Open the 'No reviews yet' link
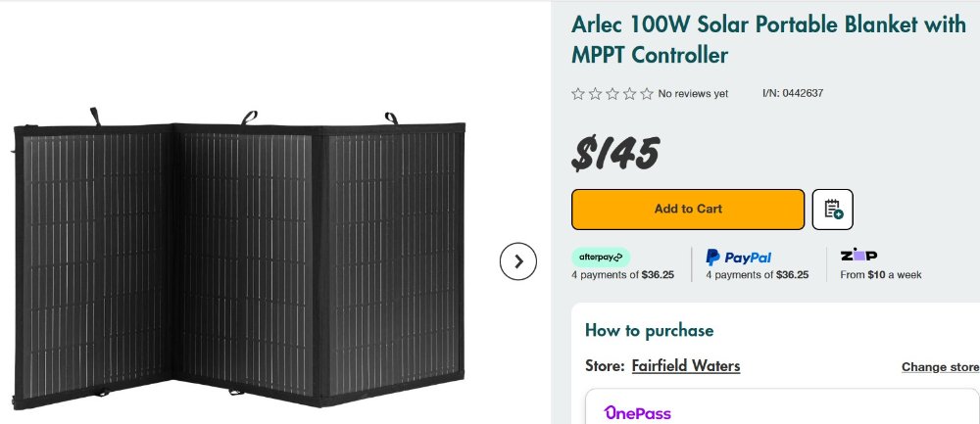This screenshot has width=980, height=424. tap(693, 94)
